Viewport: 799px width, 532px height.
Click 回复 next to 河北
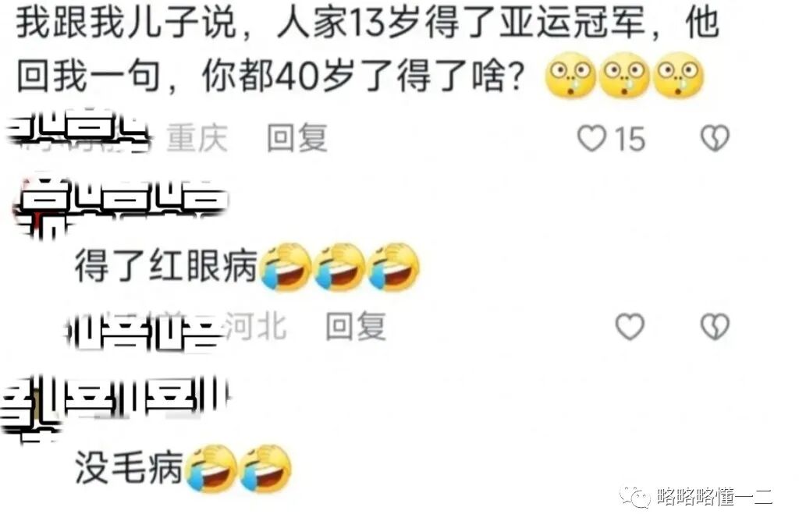click(356, 326)
